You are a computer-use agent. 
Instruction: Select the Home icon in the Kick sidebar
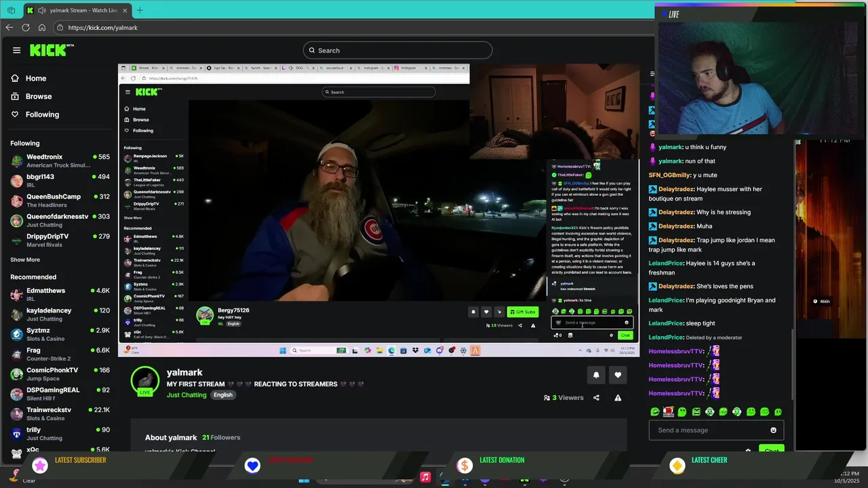(15, 79)
